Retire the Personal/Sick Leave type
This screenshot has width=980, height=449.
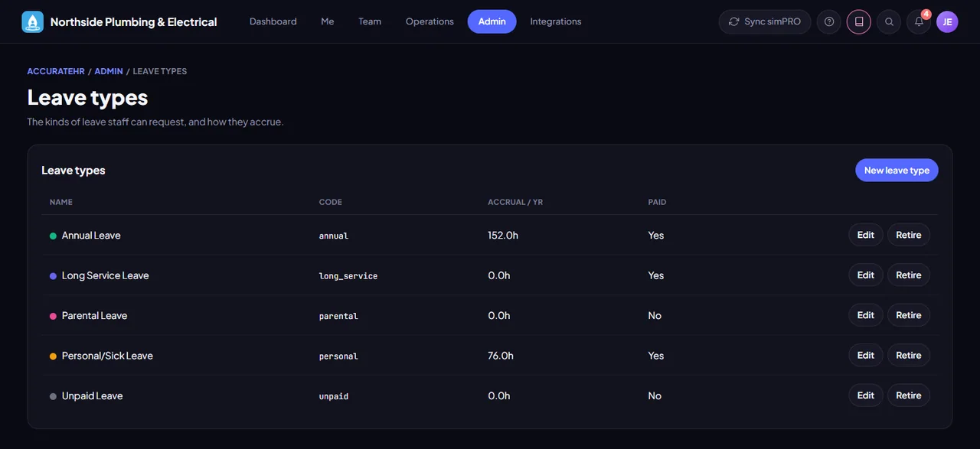[x=909, y=356]
